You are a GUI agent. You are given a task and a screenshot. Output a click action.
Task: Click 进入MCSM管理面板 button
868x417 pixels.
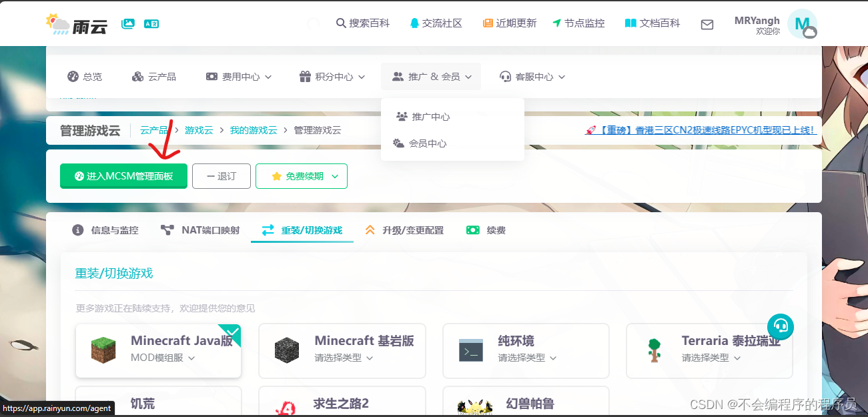(123, 176)
